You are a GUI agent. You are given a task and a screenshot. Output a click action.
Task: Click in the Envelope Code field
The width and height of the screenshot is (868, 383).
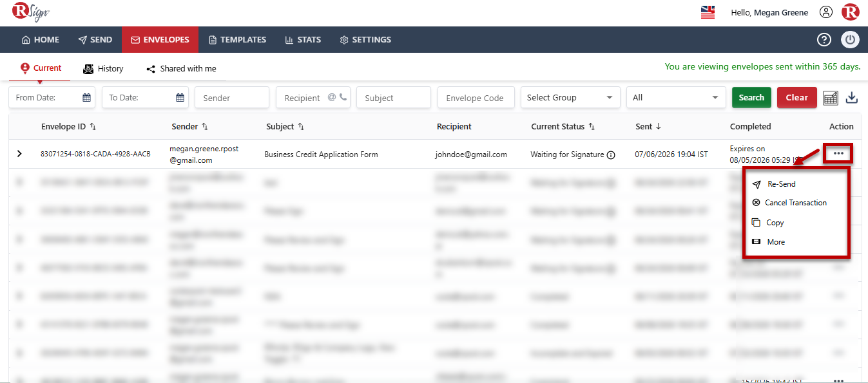click(476, 98)
